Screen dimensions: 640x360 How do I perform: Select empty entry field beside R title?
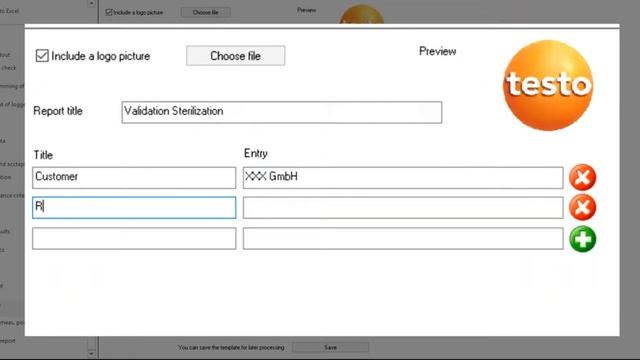(x=403, y=207)
